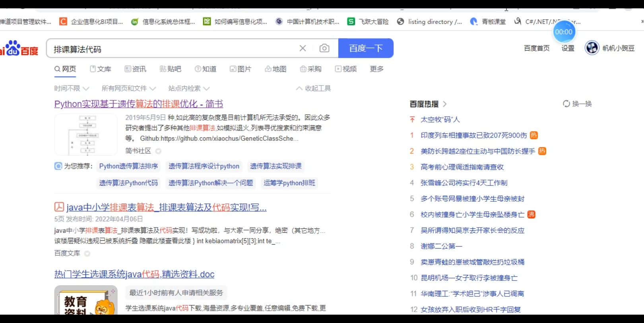Open 百度首页 link
The height and width of the screenshot is (323, 644).
(537, 48)
